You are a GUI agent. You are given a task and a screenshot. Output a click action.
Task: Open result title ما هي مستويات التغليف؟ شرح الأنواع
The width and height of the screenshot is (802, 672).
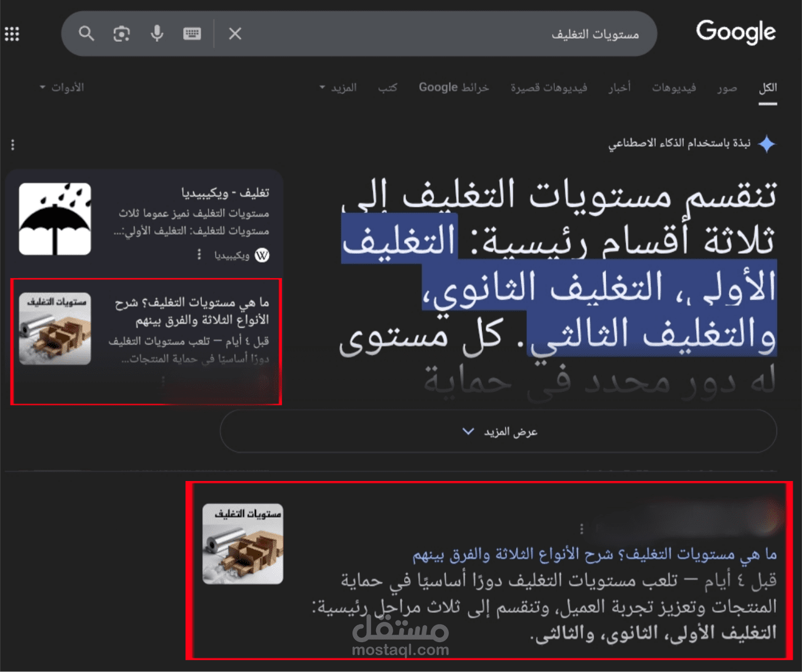pyautogui.click(x=595, y=554)
